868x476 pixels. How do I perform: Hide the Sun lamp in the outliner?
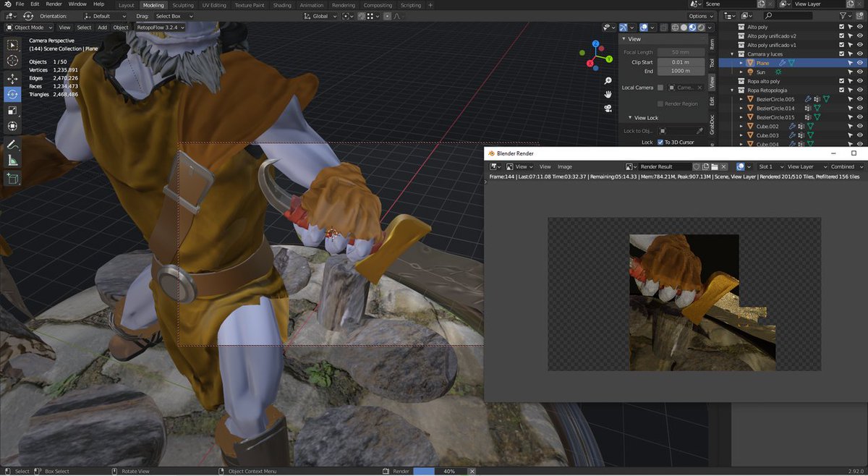point(859,72)
